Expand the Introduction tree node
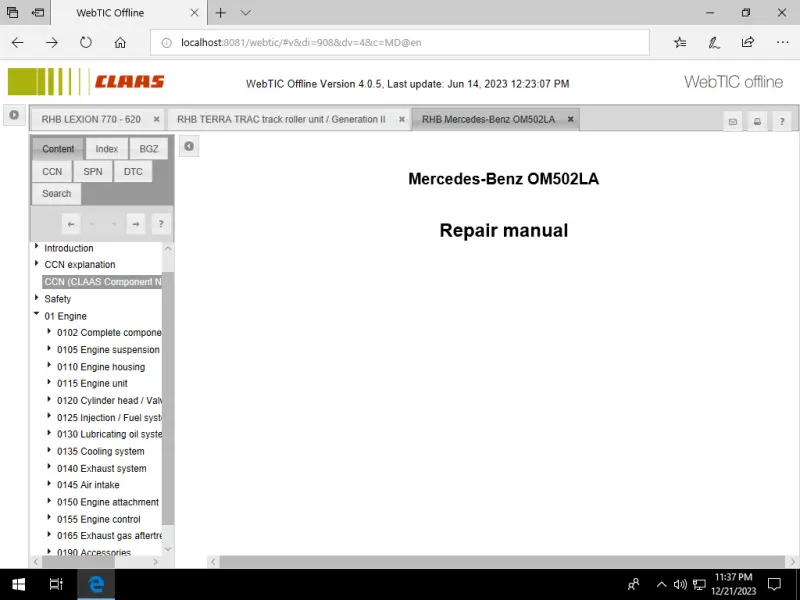800x600 pixels. click(37, 247)
